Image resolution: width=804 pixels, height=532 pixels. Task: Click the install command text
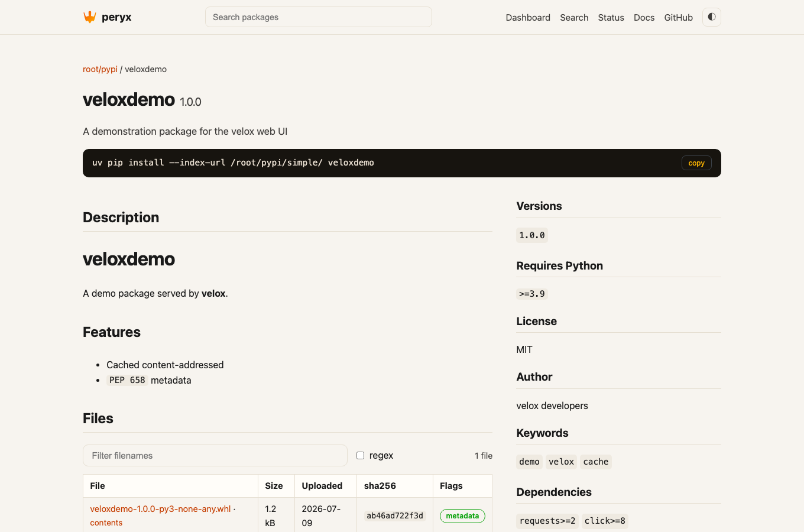tap(233, 163)
